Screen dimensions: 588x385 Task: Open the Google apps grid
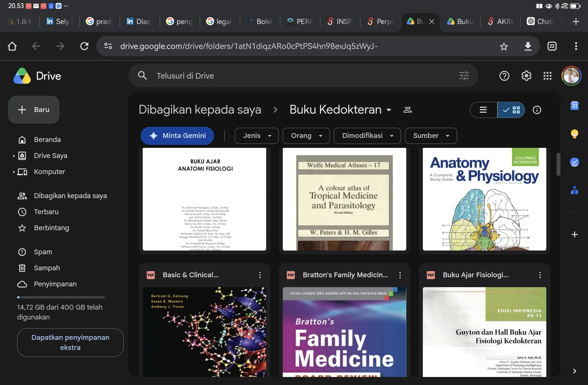[547, 76]
